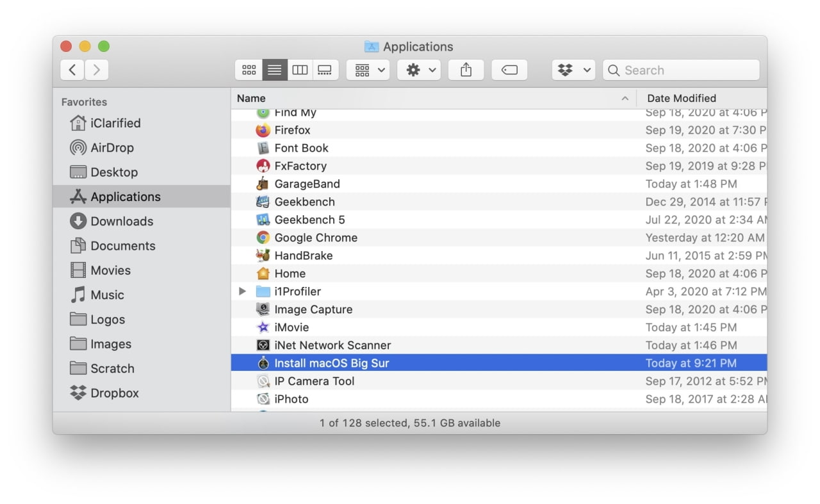820x504 pixels.
Task: Open the action gear dropdown menu
Action: pyautogui.click(x=418, y=69)
